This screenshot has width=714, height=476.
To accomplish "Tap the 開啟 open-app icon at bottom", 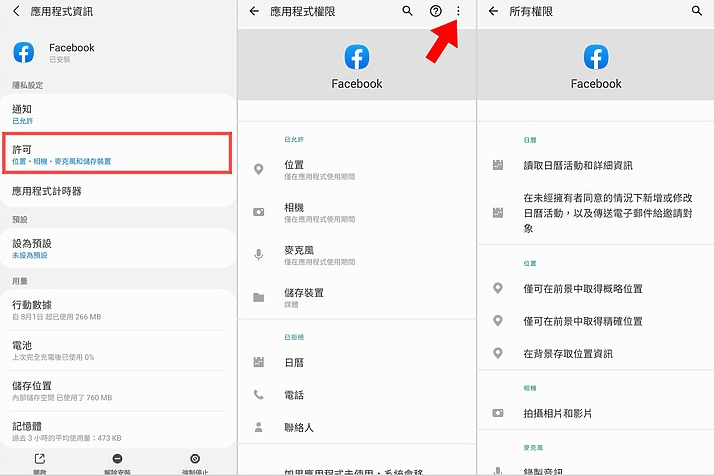I will [40, 459].
